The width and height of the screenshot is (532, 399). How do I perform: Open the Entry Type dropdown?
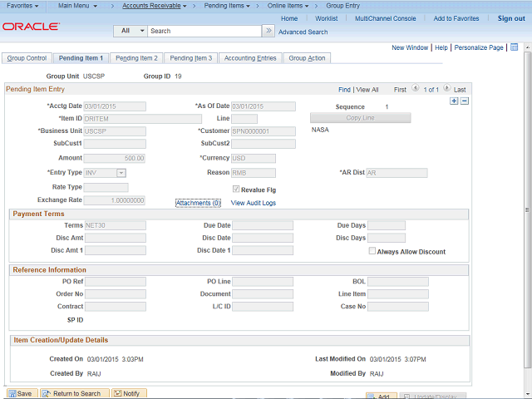[x=121, y=173]
